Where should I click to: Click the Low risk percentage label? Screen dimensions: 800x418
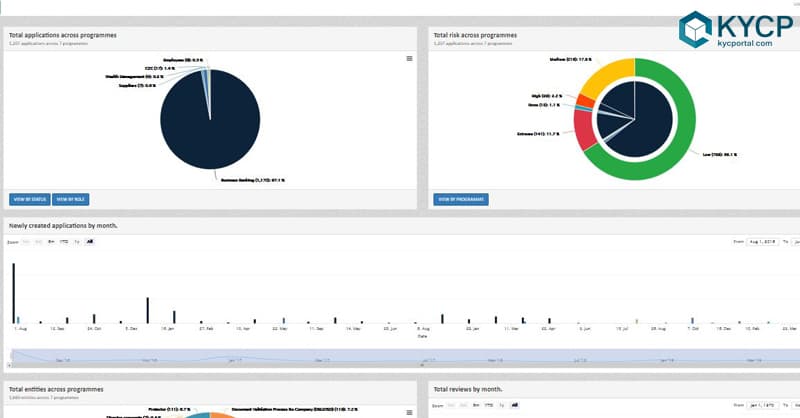pyautogui.click(x=719, y=155)
